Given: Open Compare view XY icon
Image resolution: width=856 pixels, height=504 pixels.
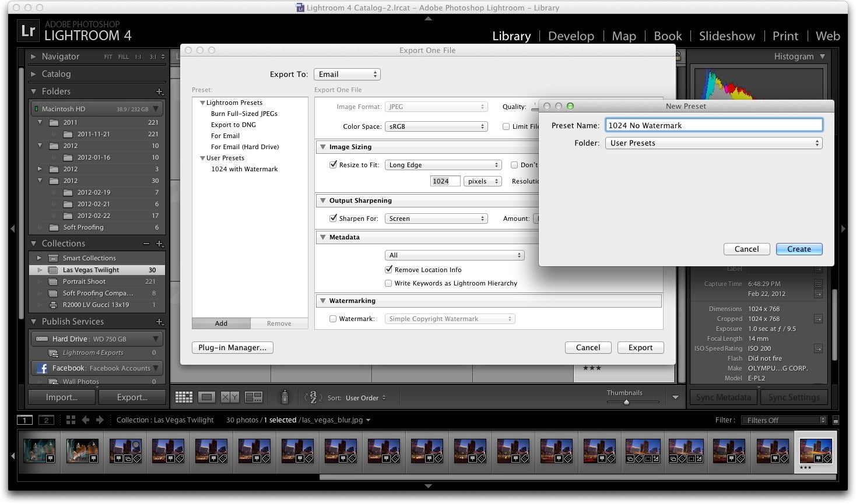Looking at the screenshot, I should click(230, 397).
